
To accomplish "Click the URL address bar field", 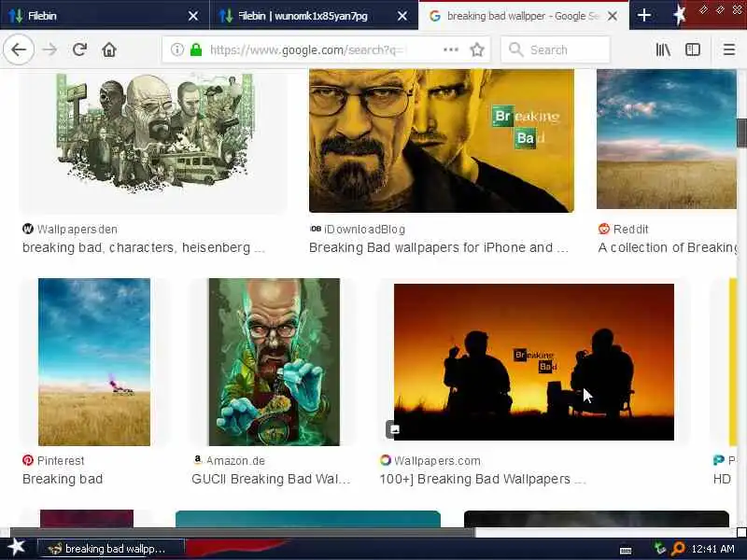I will coord(326,49).
